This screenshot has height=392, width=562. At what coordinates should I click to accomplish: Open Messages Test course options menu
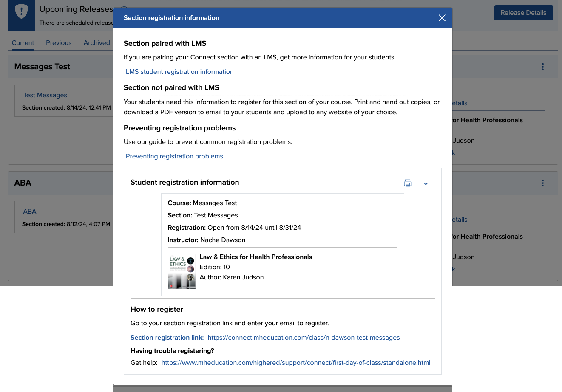point(542,67)
